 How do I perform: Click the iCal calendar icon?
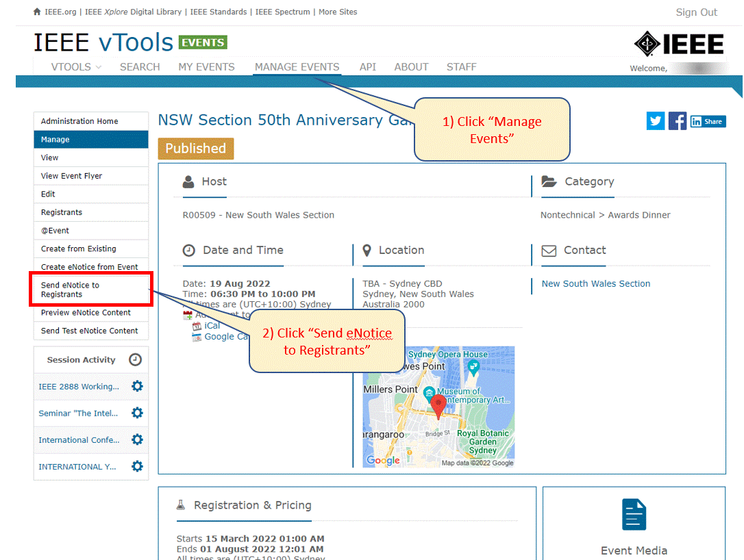click(197, 326)
